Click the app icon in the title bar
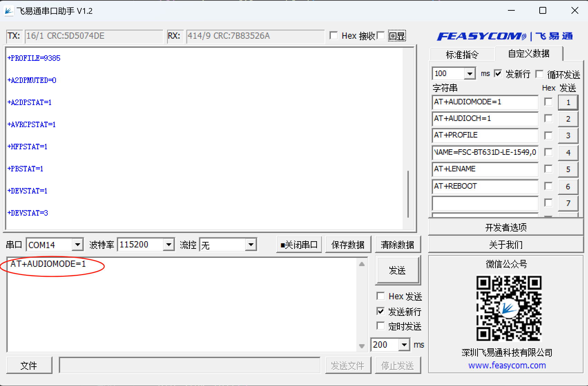Screen dimensions: 588x386 click(9, 11)
